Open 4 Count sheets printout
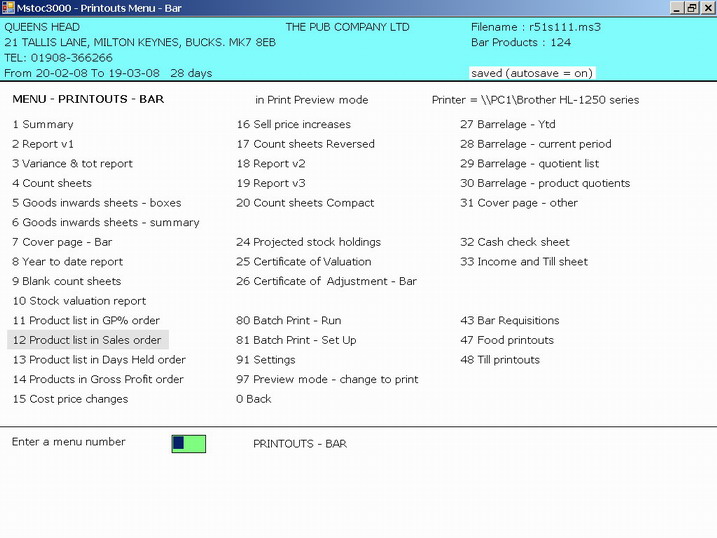This screenshot has width=717, height=538. tap(52, 183)
